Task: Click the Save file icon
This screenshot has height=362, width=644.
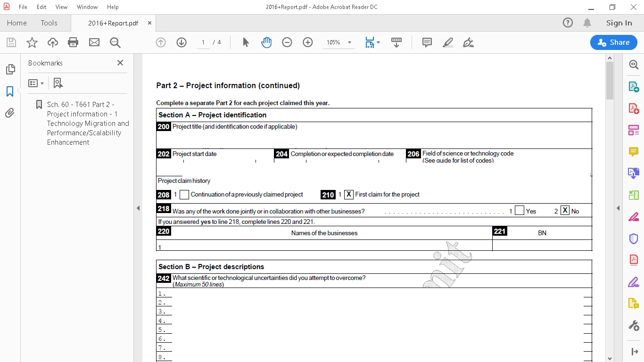Action: click(x=11, y=43)
